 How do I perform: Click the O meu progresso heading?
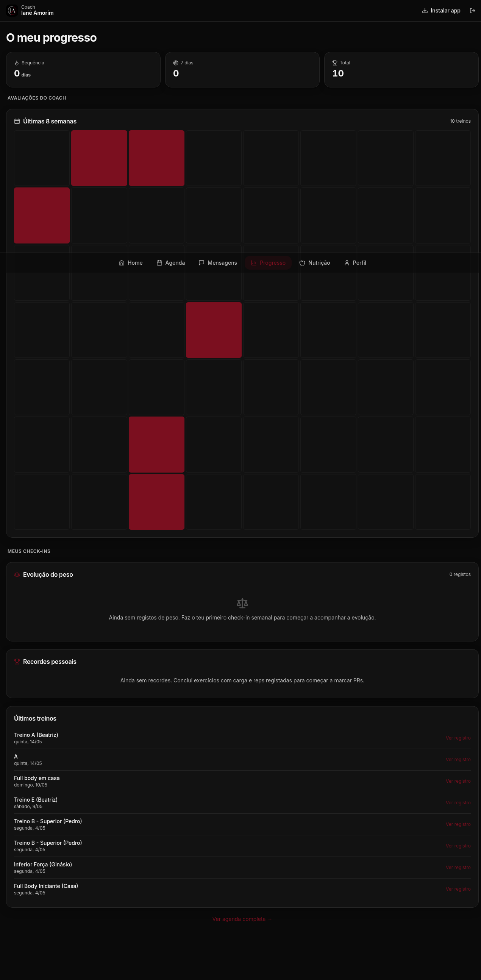pyautogui.click(x=52, y=37)
